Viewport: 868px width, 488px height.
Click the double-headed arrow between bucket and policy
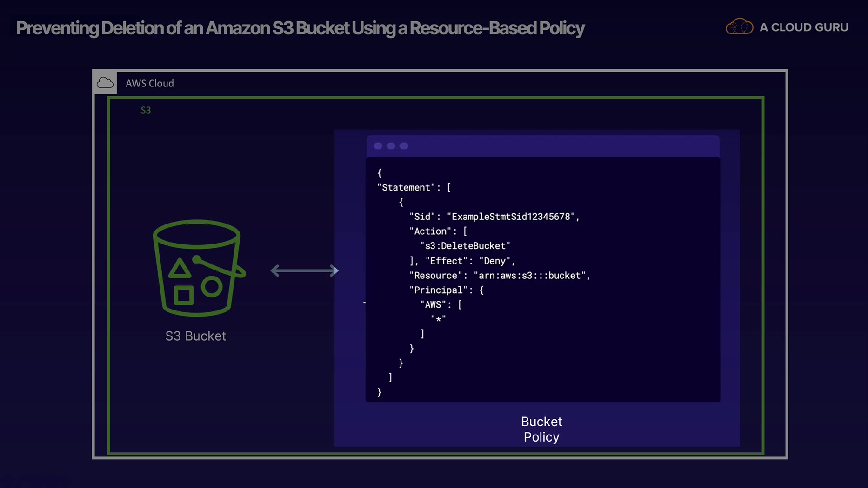305,270
